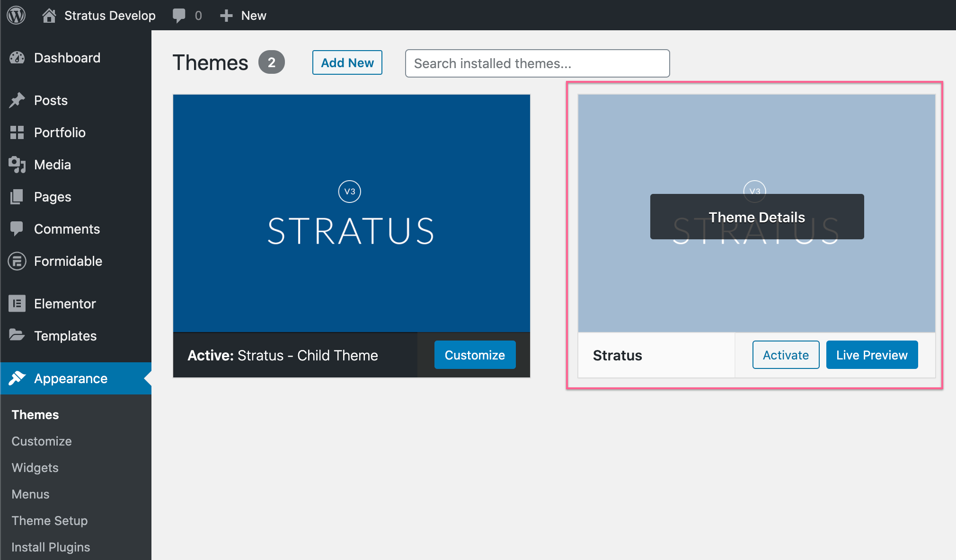Go to Widgets submenu item

(35, 468)
